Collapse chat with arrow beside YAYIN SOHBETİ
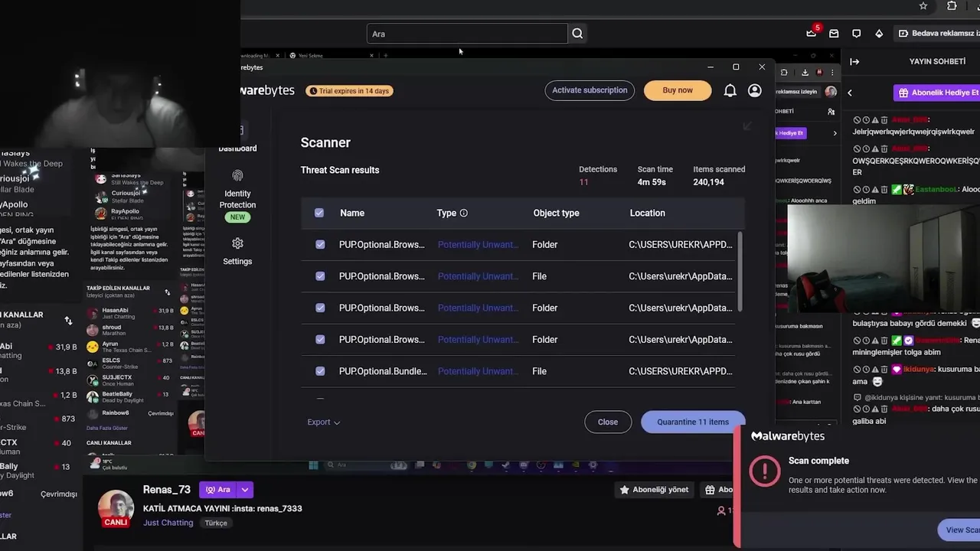Screen dimensions: 980x551 pos(854,61)
